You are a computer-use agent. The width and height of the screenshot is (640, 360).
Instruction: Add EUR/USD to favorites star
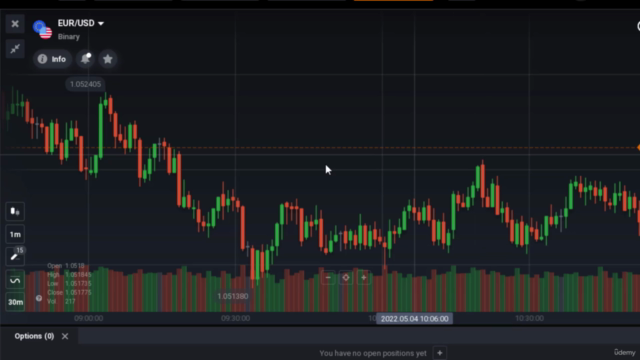point(108,59)
